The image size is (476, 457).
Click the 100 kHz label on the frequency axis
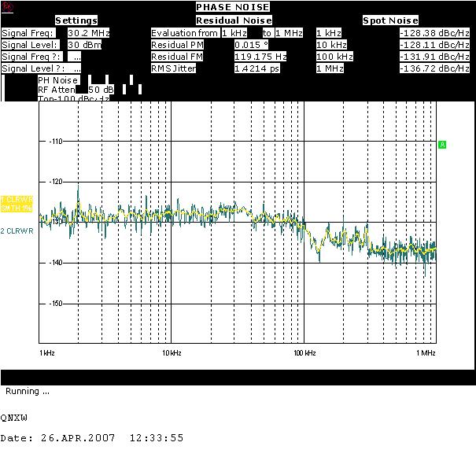pos(304,354)
